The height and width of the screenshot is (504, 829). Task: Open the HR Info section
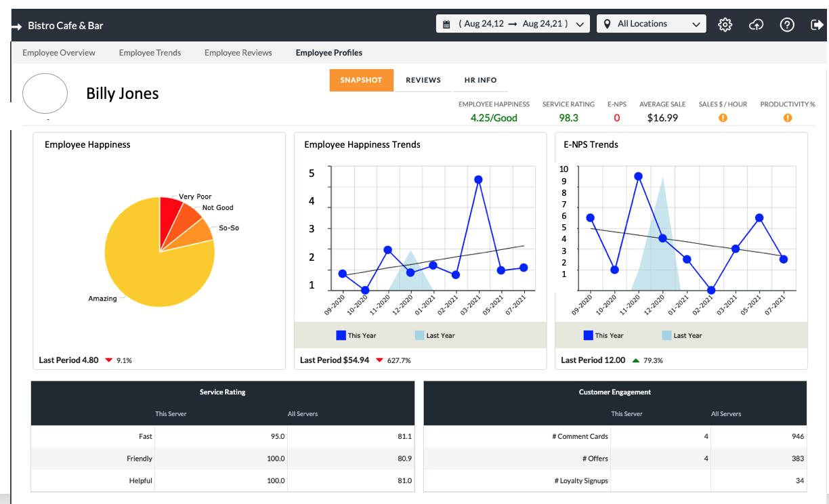tap(480, 80)
